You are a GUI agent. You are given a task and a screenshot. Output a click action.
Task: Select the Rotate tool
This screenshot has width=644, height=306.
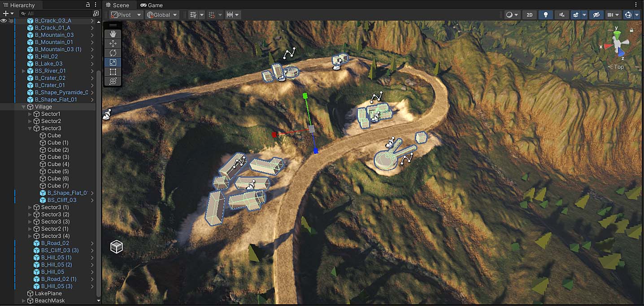[113, 52]
